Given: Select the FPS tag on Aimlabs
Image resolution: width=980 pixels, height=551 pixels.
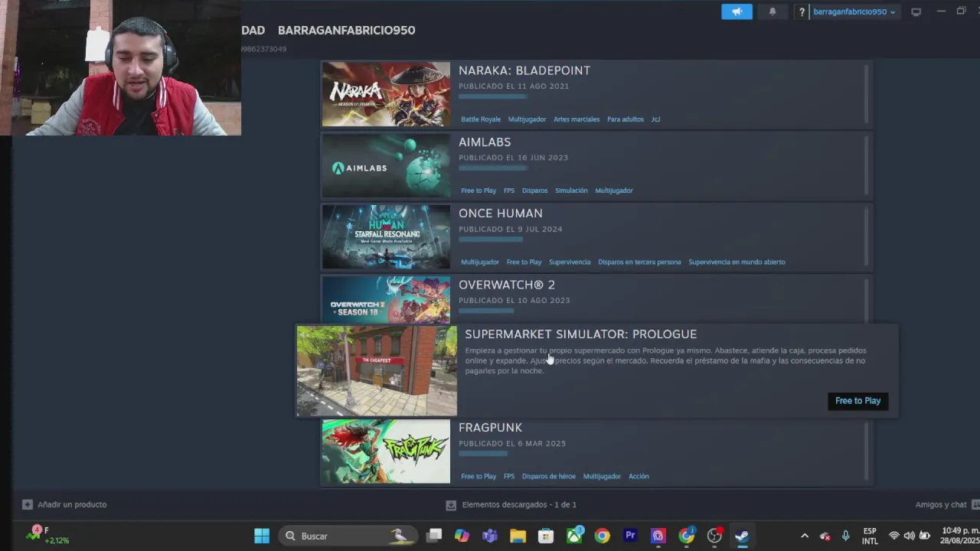Looking at the screenshot, I should [x=509, y=191].
